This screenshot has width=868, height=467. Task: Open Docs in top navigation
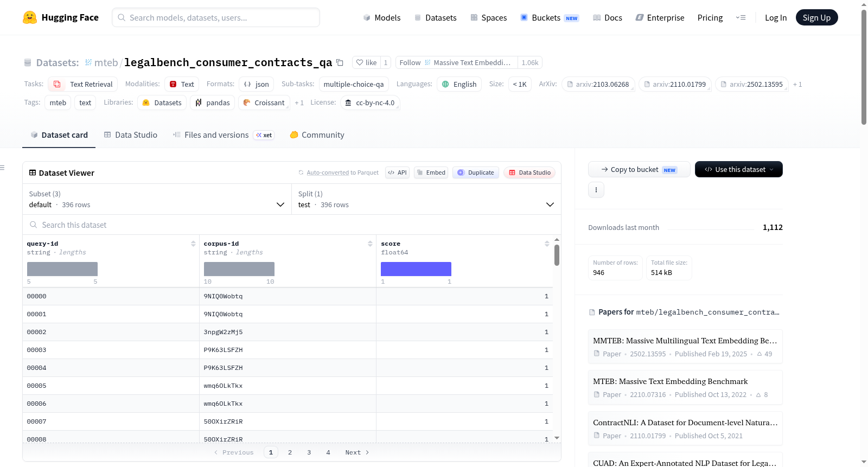click(608, 17)
